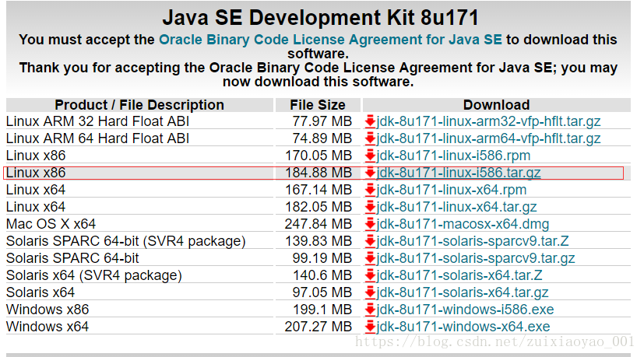Download jdk-8u171-linux-arm64-vfp-hflt.tar.gz
This screenshot has width=644, height=357.
click(488, 138)
